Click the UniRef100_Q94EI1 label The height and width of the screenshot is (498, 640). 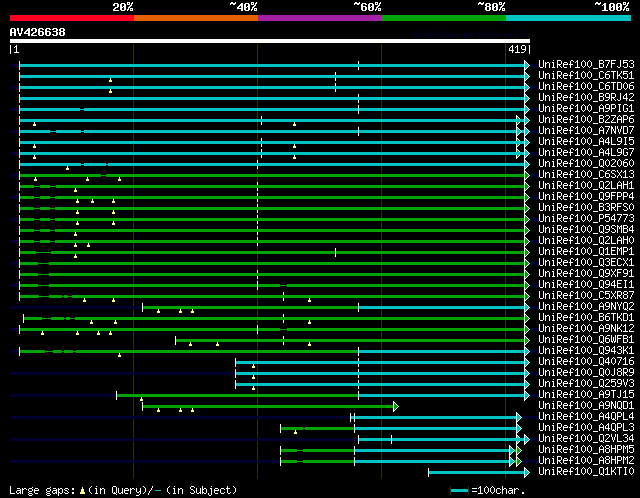tap(586, 285)
